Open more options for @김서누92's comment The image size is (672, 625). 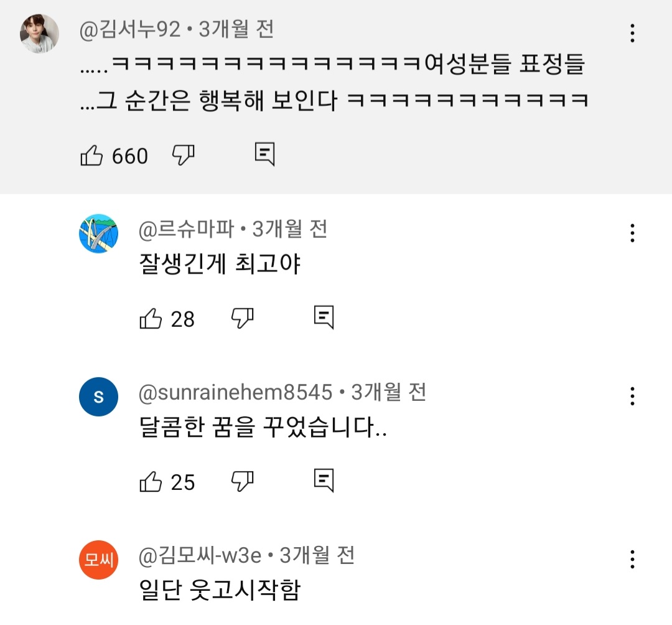click(x=632, y=33)
